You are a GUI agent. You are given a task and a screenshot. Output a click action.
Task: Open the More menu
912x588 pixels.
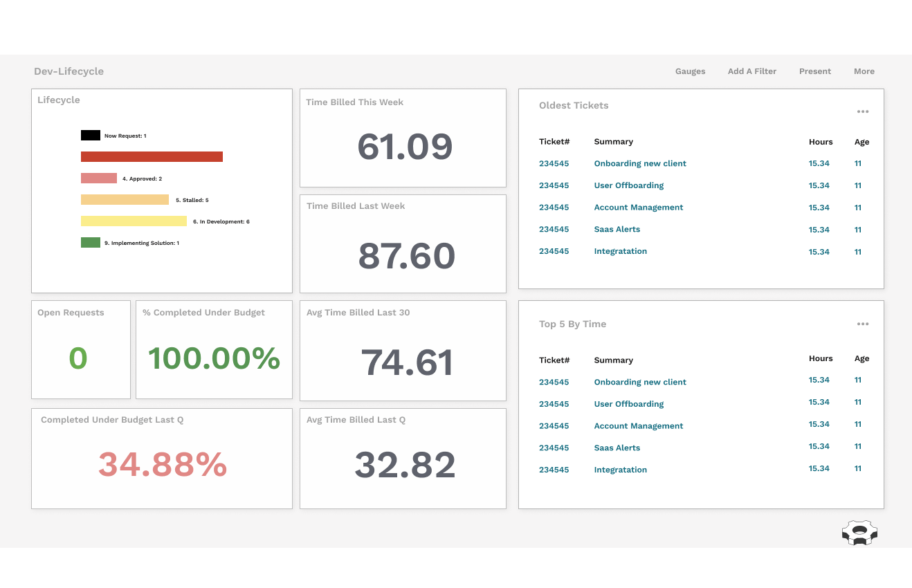(864, 71)
